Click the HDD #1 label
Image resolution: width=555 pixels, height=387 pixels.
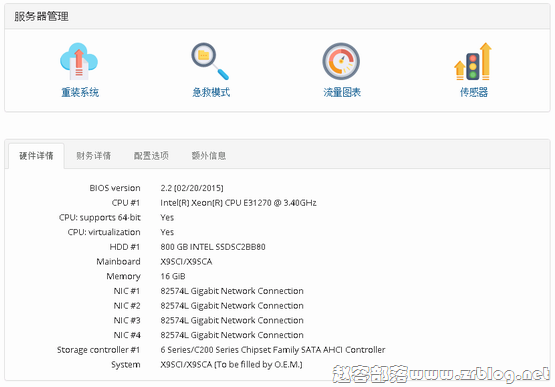coord(125,247)
